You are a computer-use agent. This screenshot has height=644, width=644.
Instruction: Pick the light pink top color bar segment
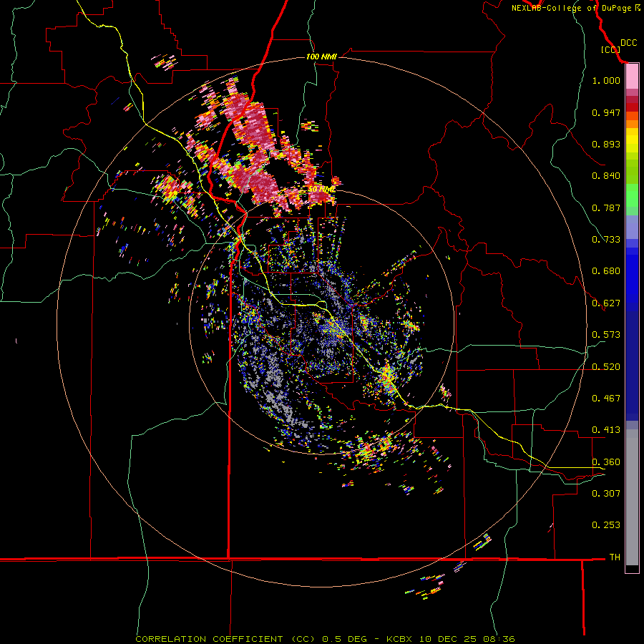click(632, 77)
